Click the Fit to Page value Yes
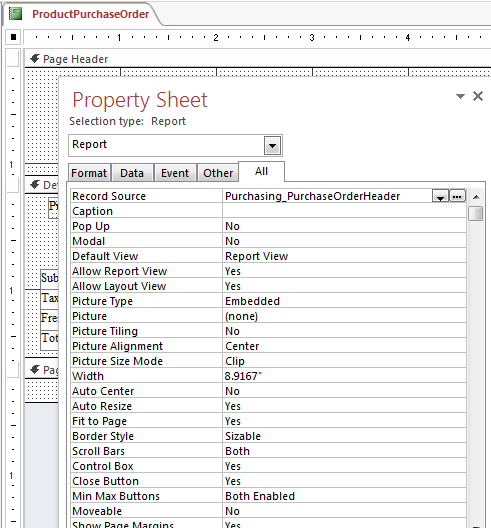491x528 pixels. tap(233, 421)
